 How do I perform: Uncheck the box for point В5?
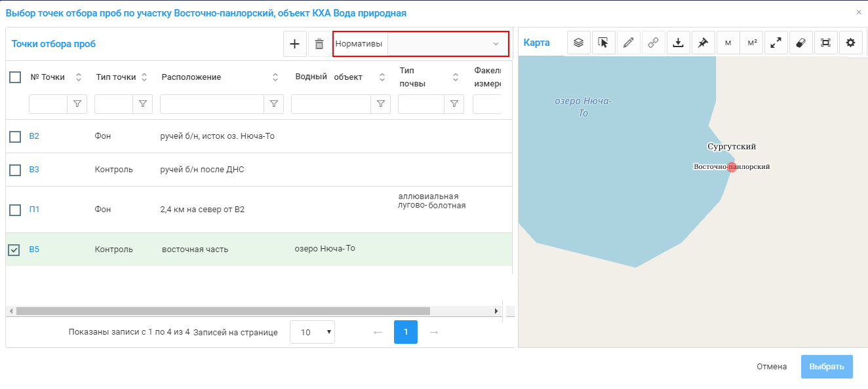click(15, 250)
